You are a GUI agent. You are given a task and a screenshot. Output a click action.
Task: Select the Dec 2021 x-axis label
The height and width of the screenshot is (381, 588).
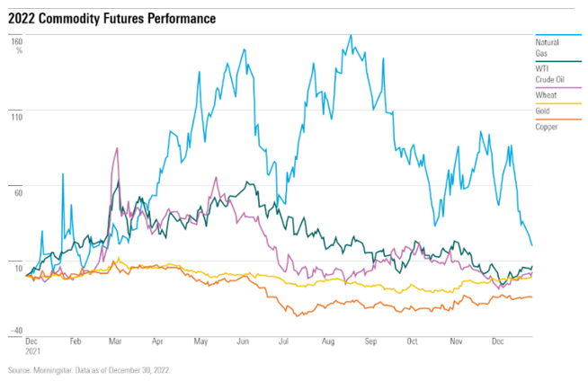coord(31,346)
